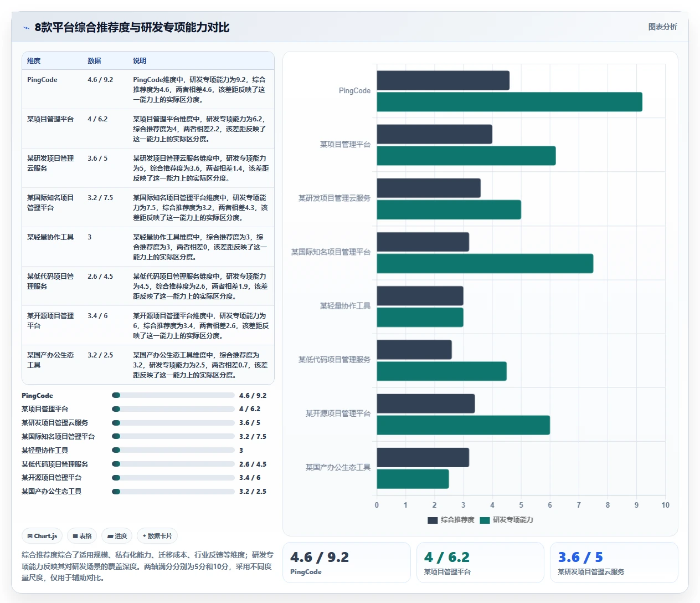Click the 3.4 / 6 table cell
Image resolution: width=700 pixels, height=603 pixels.
(97, 316)
